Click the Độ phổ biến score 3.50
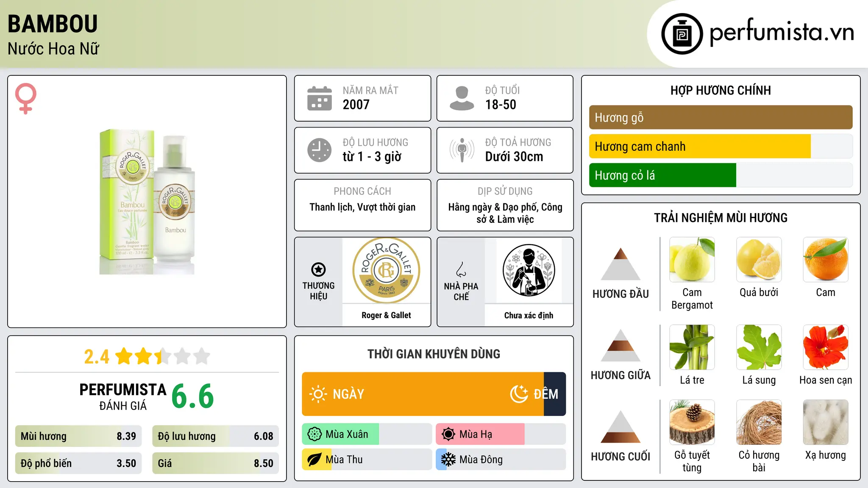Image resolution: width=868 pixels, height=488 pixels. coord(126,463)
